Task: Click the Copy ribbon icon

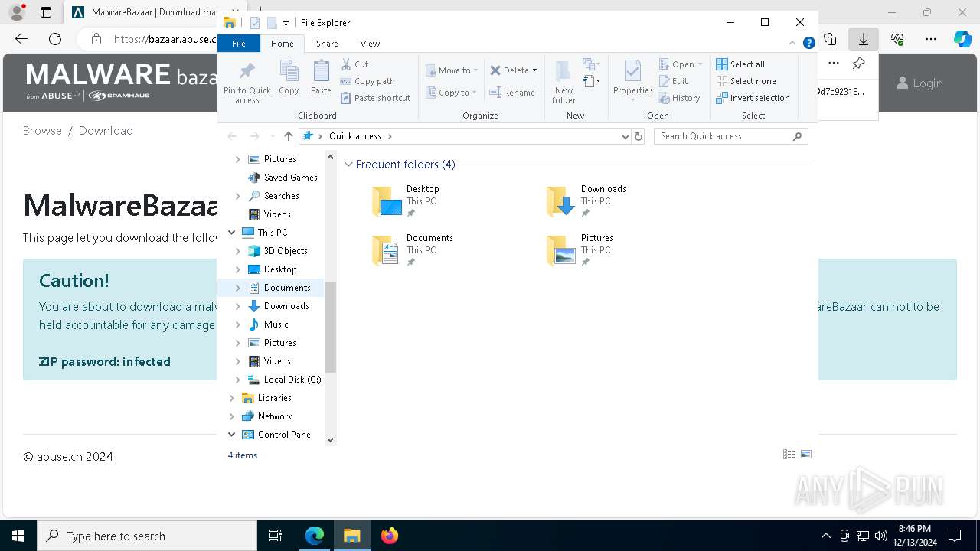Action: pos(289,71)
